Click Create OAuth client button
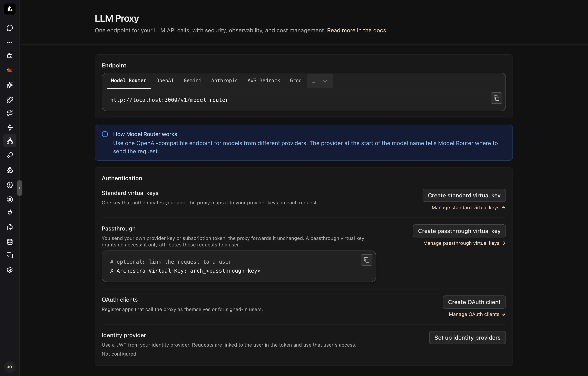Image resolution: width=588 pixels, height=376 pixels. 474,302
